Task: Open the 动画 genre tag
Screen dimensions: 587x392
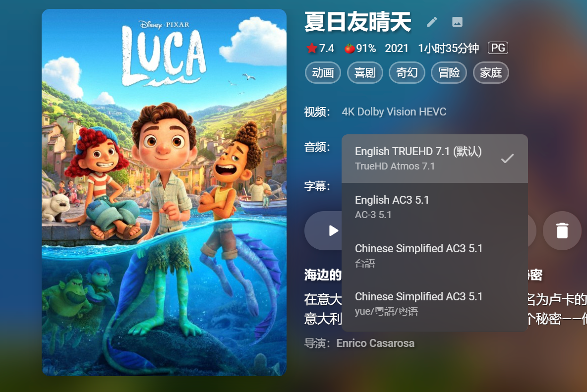Action: coord(323,72)
